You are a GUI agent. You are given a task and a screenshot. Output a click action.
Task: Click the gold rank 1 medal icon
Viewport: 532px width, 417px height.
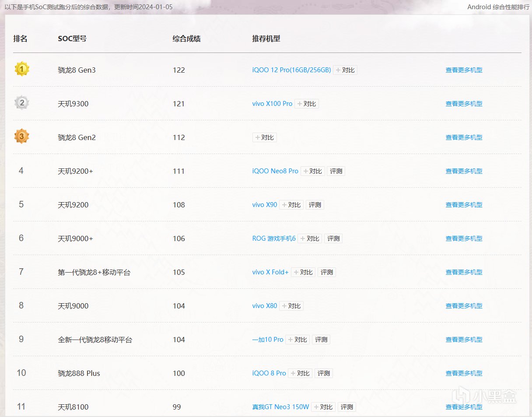point(21,69)
